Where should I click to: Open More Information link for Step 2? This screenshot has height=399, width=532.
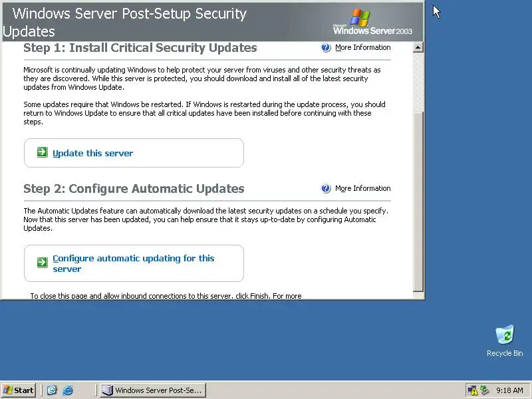point(362,188)
